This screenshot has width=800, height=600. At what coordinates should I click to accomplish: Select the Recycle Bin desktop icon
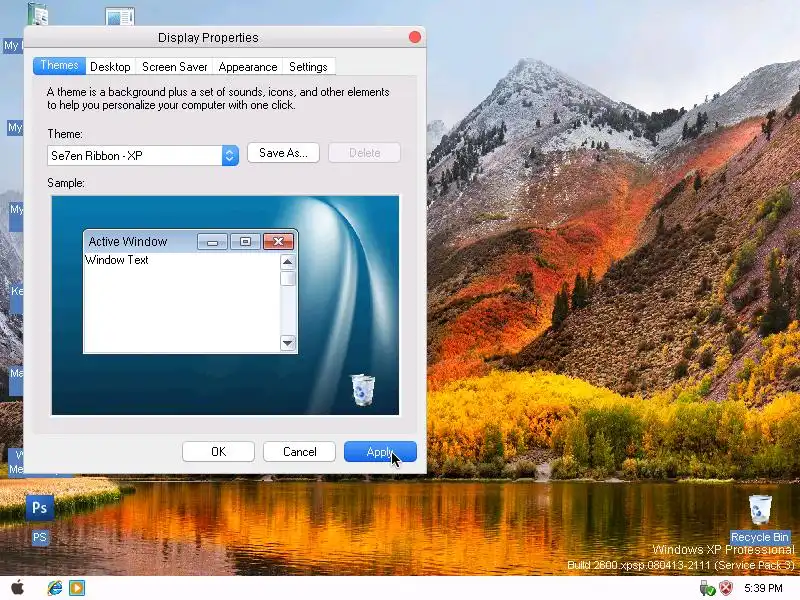(x=760, y=518)
